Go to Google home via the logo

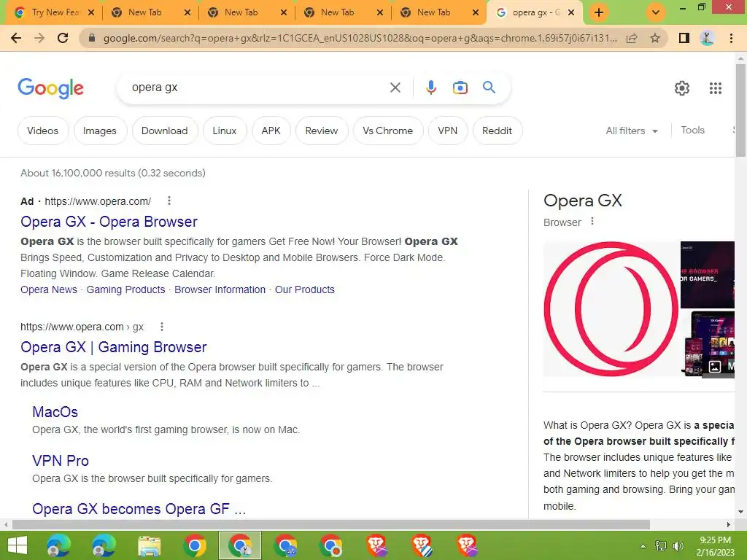(x=51, y=88)
